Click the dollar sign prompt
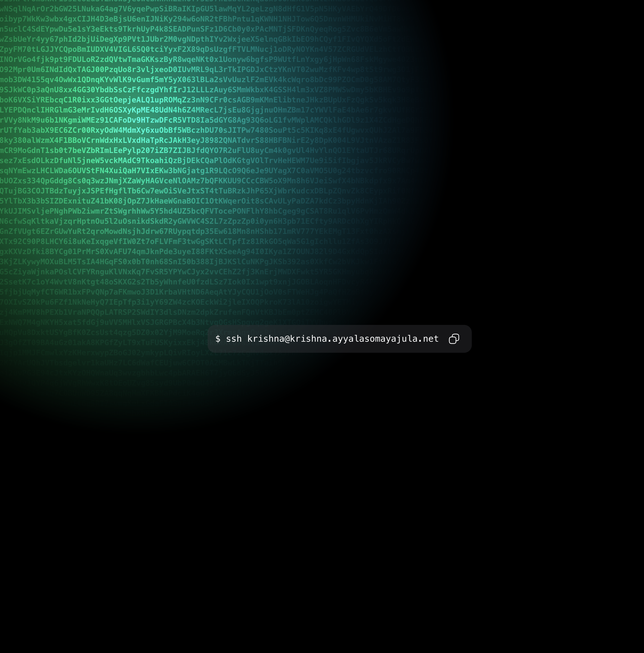644x653 pixels. click(x=218, y=339)
